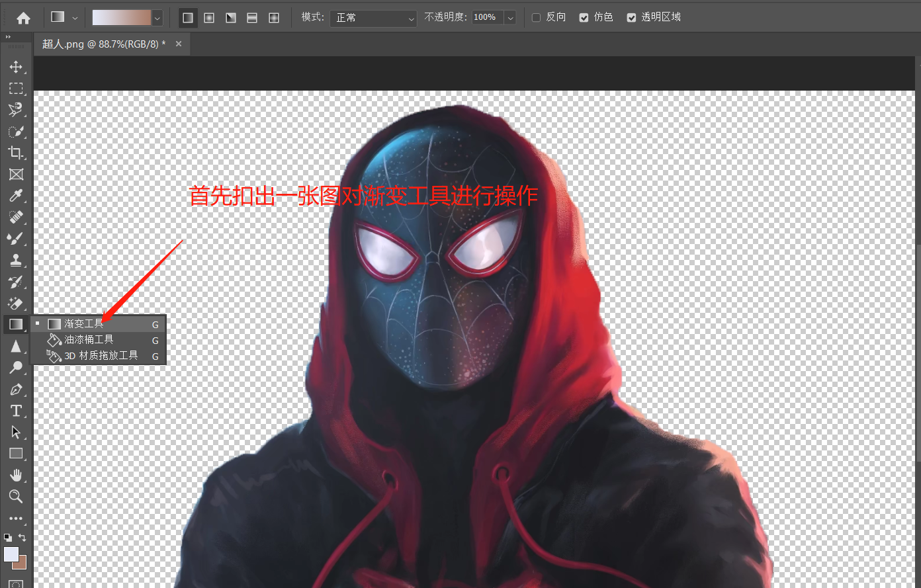Choose Angle gradient style

pos(231,18)
